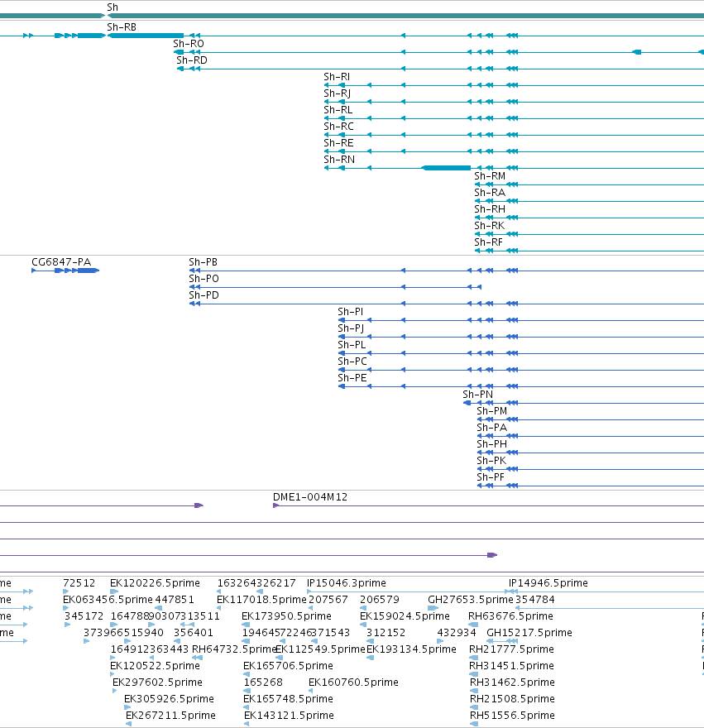The image size is (704, 728).
Task: Select the Sh-RN transcript label
Action: (x=339, y=160)
